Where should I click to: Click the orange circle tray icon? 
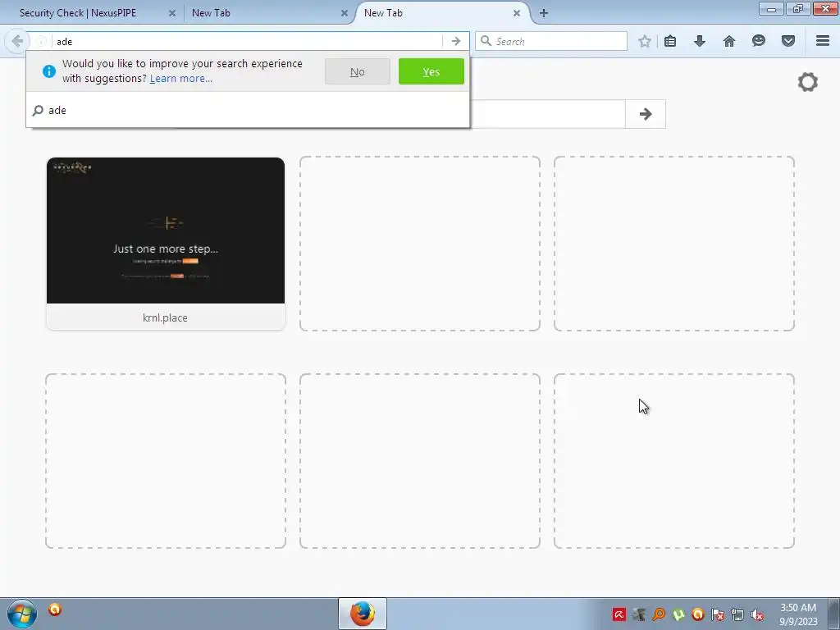click(698, 614)
